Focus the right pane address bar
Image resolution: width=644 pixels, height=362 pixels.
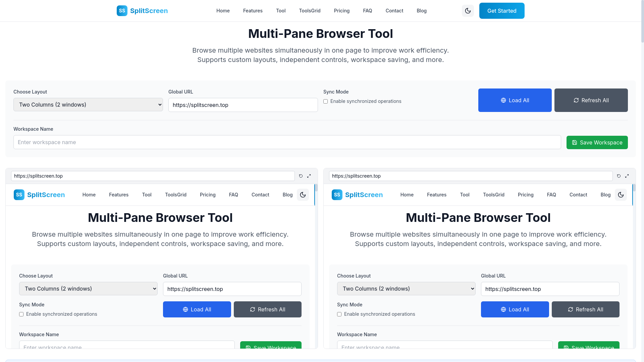coord(471,176)
